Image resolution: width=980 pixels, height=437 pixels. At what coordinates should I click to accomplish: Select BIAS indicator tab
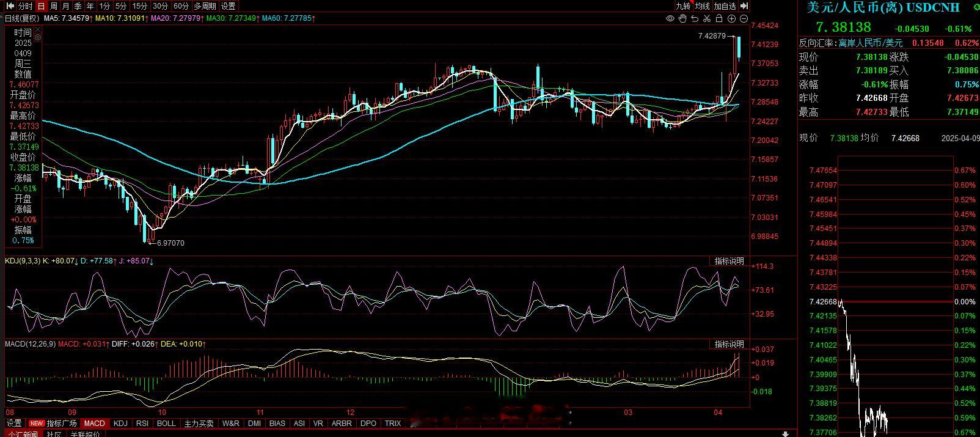coord(277,423)
